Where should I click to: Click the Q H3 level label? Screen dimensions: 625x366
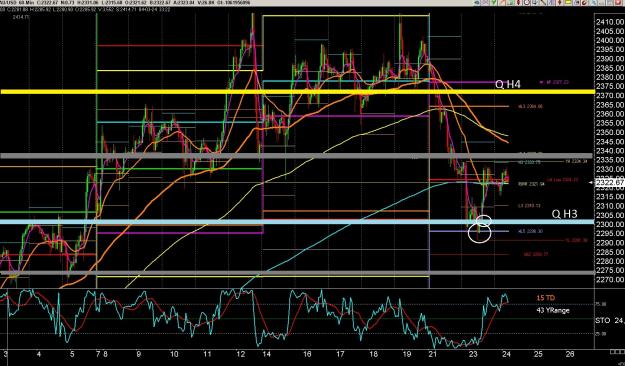(564, 214)
